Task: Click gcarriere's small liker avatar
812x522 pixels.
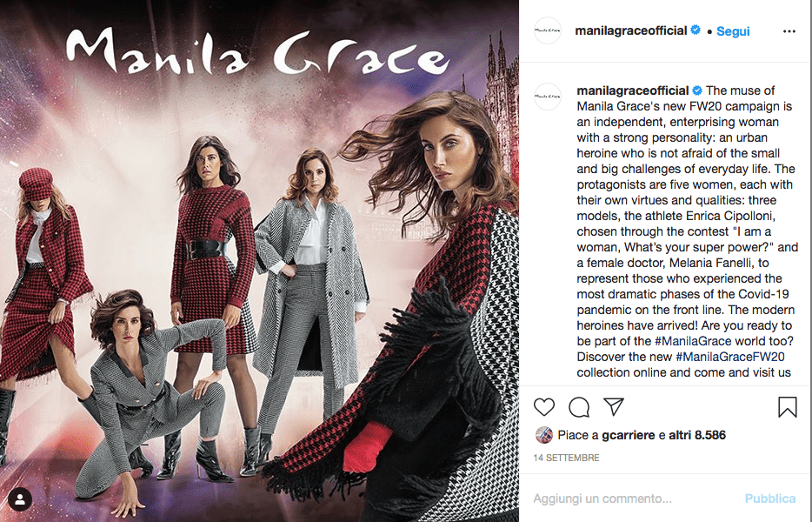Action: tap(543, 435)
